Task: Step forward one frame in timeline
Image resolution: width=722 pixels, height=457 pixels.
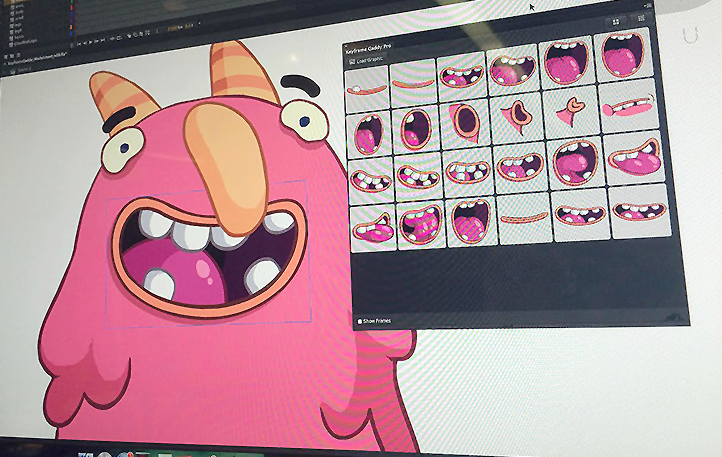Action: point(97,41)
